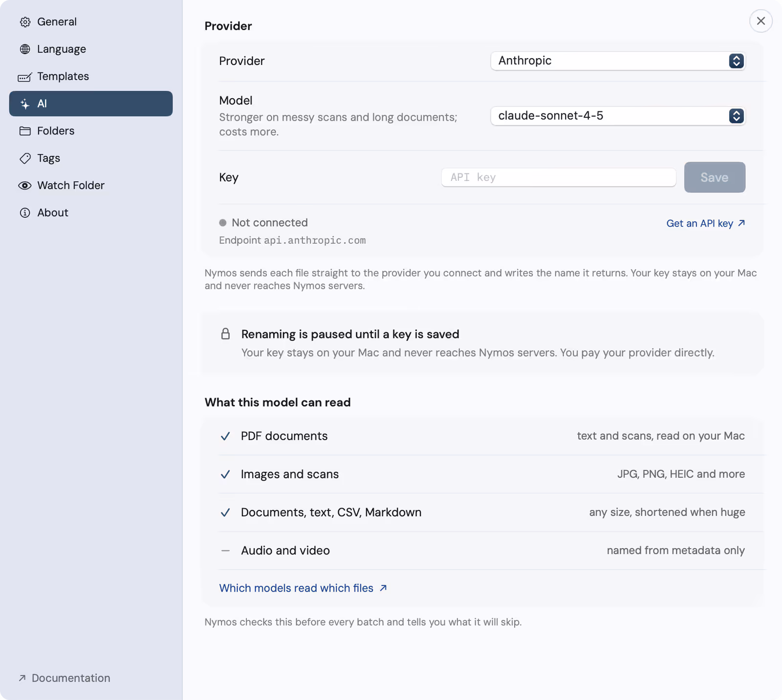The height and width of the screenshot is (700, 782).
Task: Click the Model label
Action: tap(236, 101)
